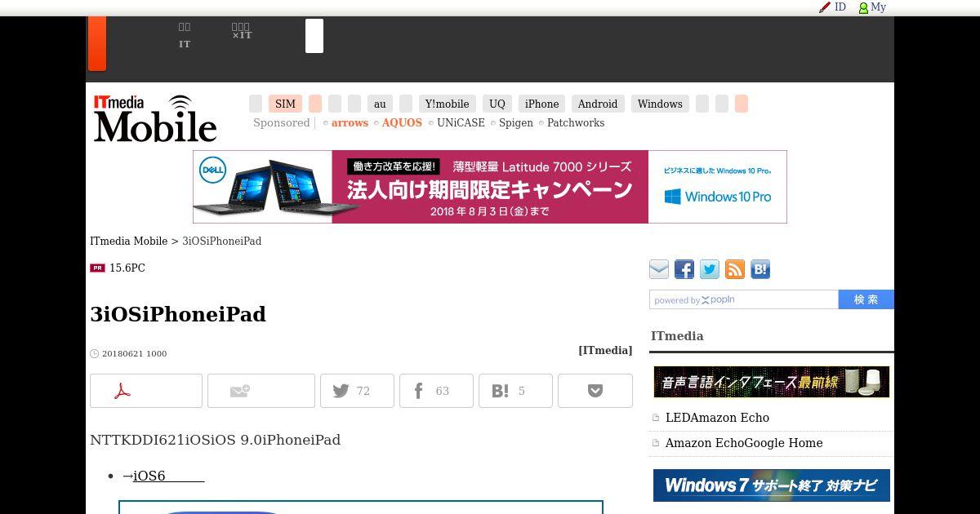Click the white box in dark header
The height and width of the screenshot is (514, 980).
(x=314, y=36)
